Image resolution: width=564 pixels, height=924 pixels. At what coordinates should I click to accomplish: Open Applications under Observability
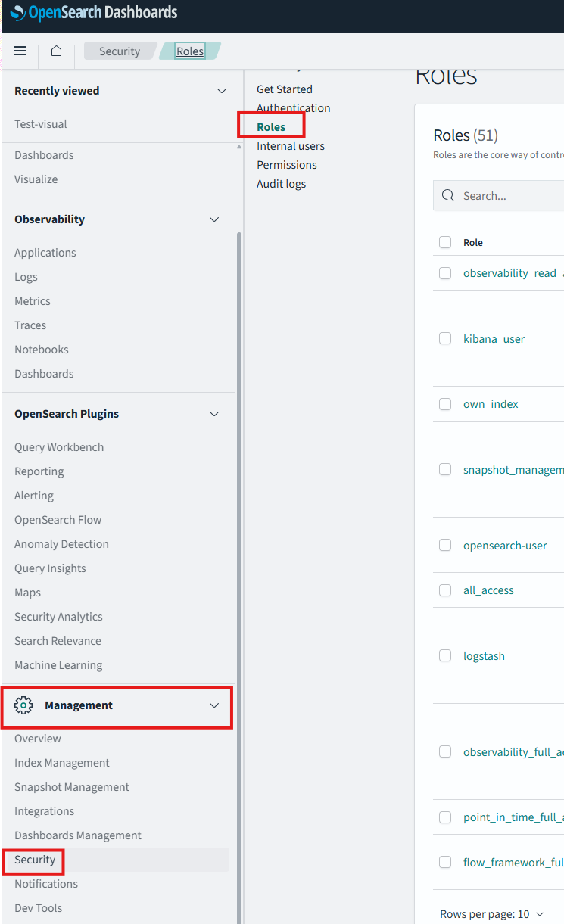coord(45,253)
